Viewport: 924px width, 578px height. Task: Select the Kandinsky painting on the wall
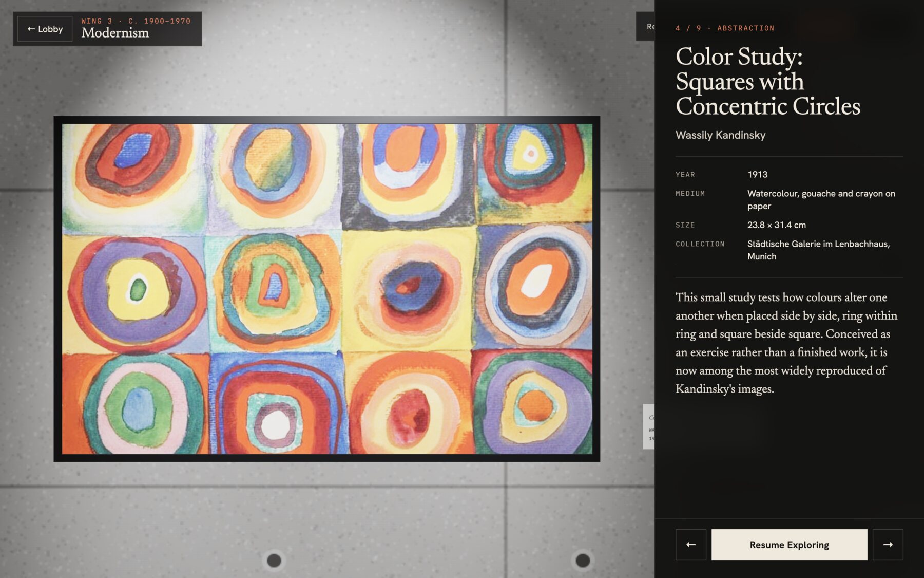327,289
